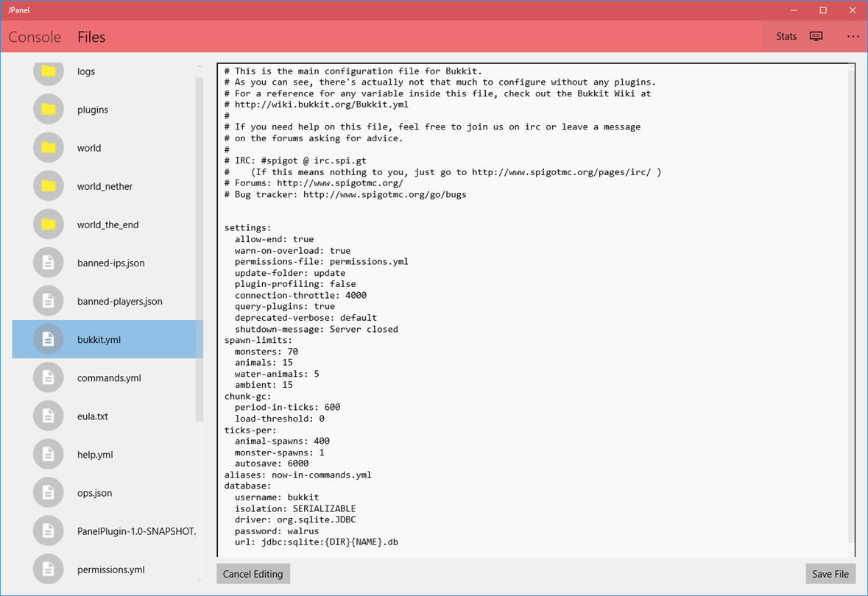Open the logs folder icon
The image size is (868, 596).
coord(49,71)
